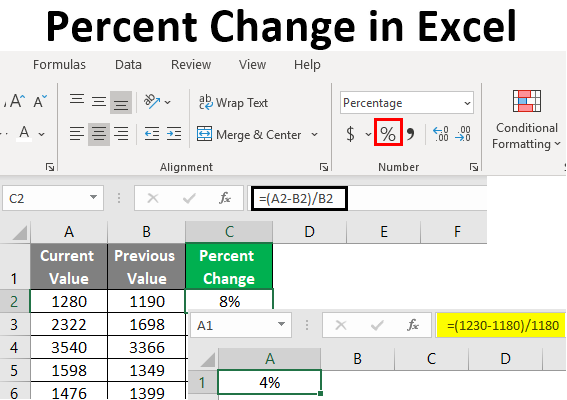Click Insert Function fx beside C2

(x=225, y=198)
